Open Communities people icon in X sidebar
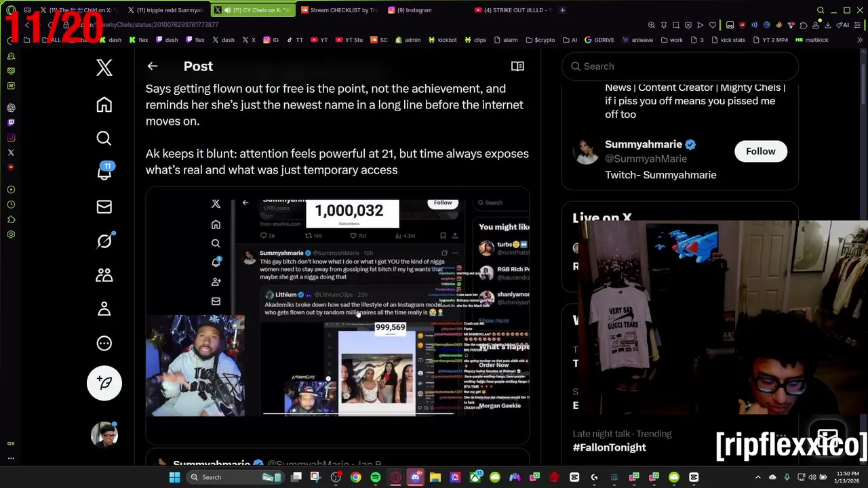 point(104,274)
